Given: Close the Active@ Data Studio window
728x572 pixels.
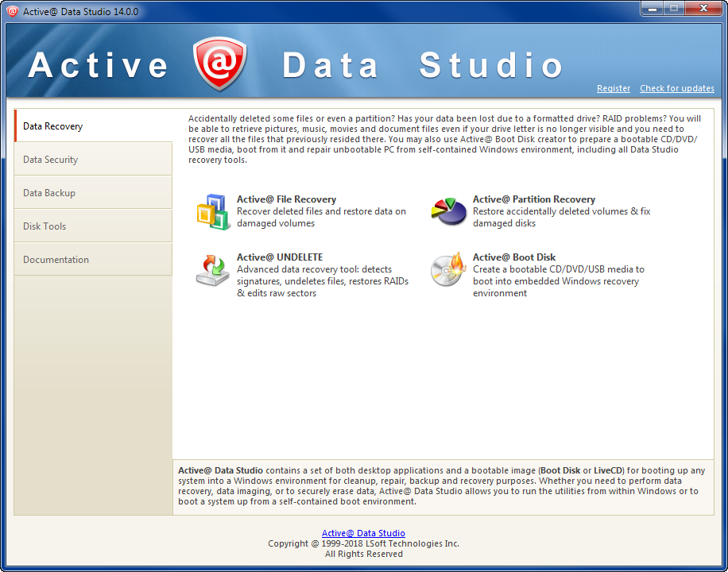Looking at the screenshot, I should [x=703, y=9].
